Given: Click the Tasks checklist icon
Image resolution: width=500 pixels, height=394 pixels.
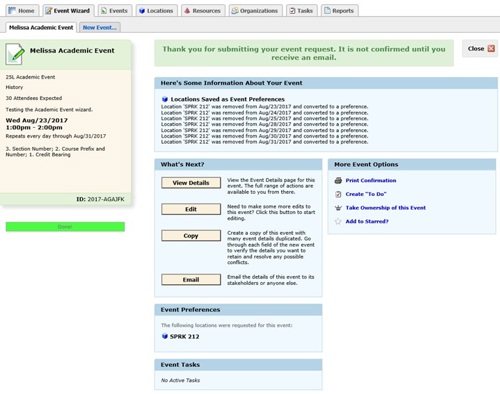Looking at the screenshot, I should pyautogui.click(x=292, y=11).
